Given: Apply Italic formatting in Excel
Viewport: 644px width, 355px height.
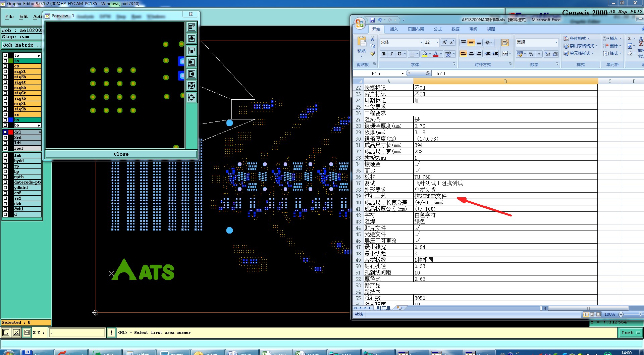Looking at the screenshot, I should tap(391, 54).
